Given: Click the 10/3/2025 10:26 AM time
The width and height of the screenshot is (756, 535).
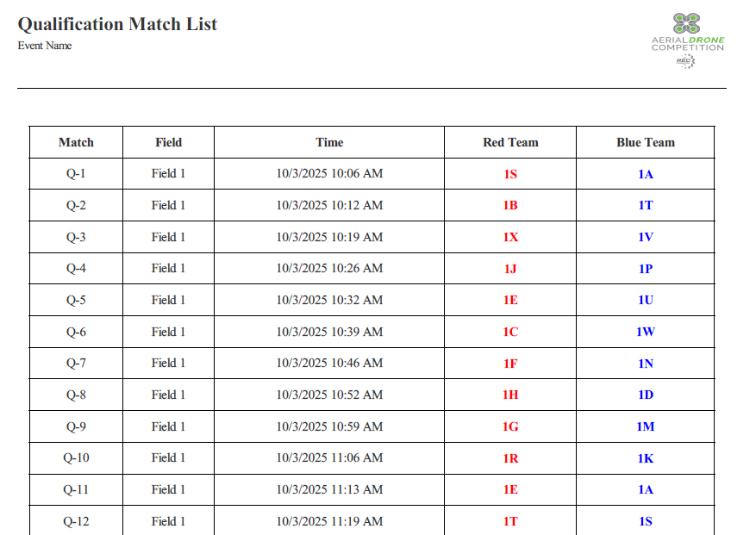Looking at the screenshot, I should click(x=329, y=268).
